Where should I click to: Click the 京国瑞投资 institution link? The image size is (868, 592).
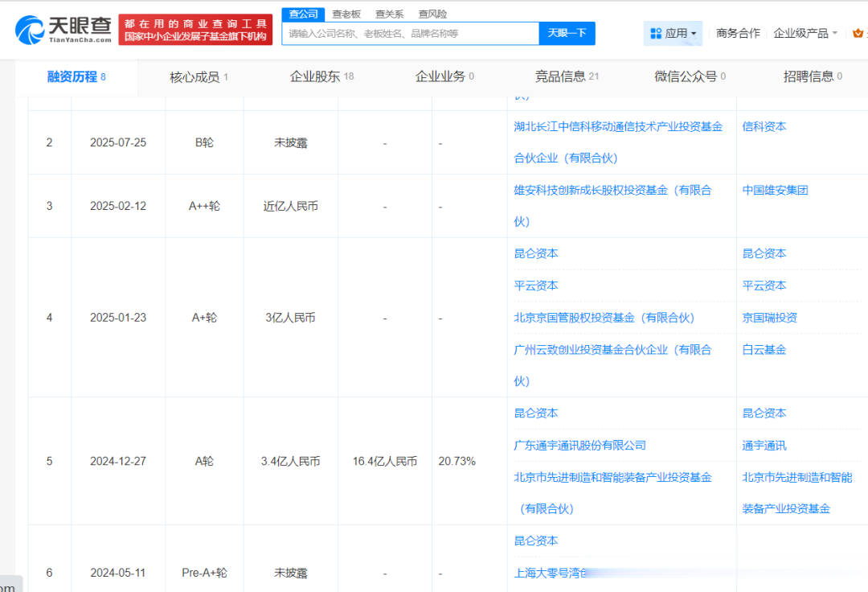(769, 318)
